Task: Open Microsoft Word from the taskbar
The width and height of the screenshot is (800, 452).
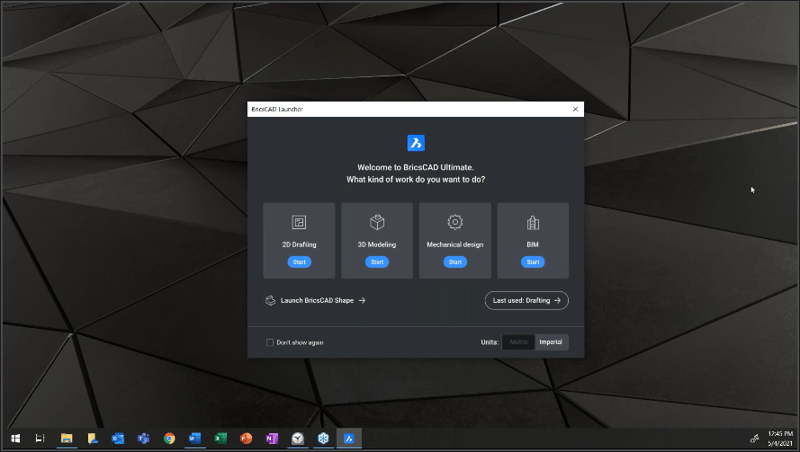Action: coord(195,438)
